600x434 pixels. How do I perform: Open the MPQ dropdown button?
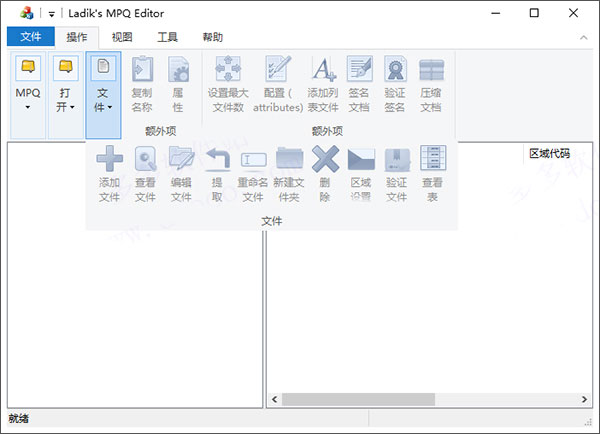28,95
